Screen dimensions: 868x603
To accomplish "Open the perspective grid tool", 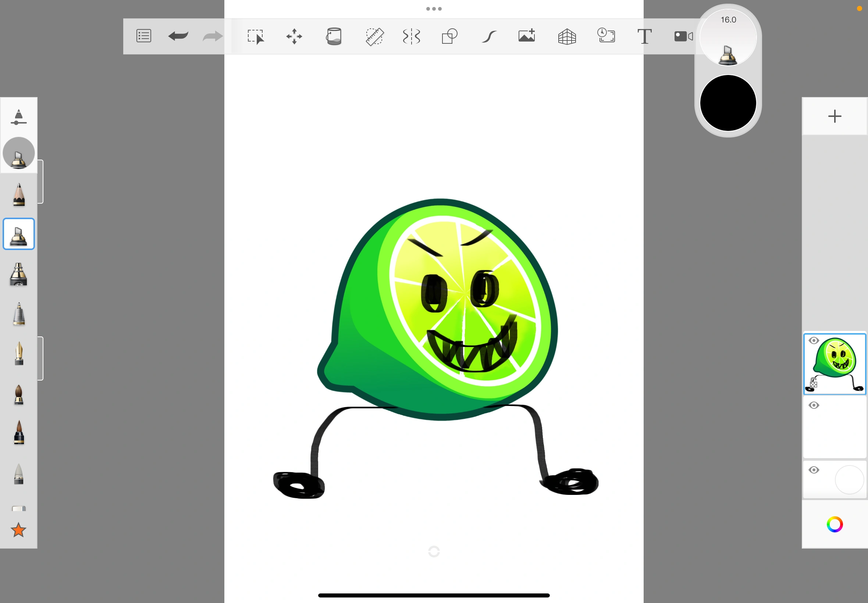I will (x=568, y=36).
